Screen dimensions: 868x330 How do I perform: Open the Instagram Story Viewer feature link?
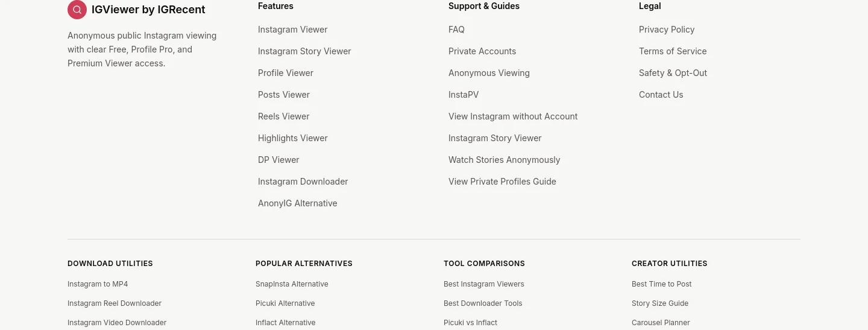(304, 51)
